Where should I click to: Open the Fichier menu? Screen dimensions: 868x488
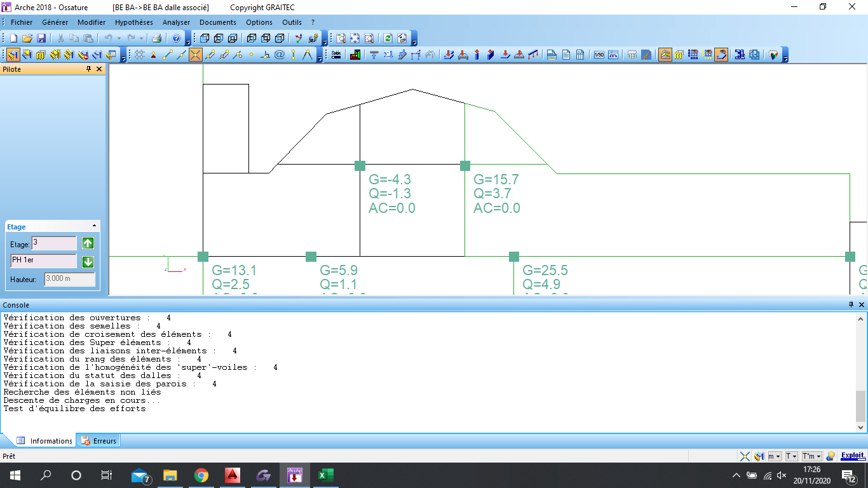[22, 22]
